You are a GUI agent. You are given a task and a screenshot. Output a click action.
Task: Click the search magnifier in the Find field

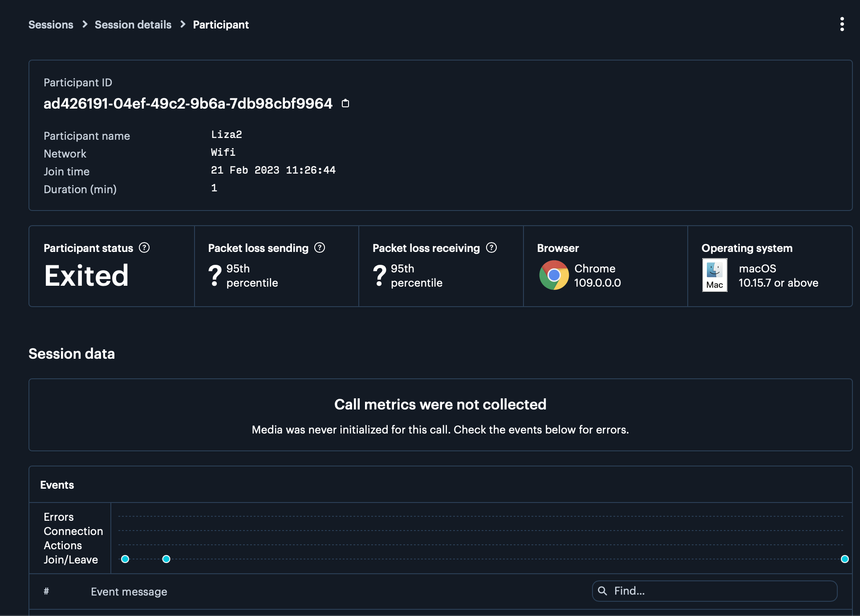[603, 591]
